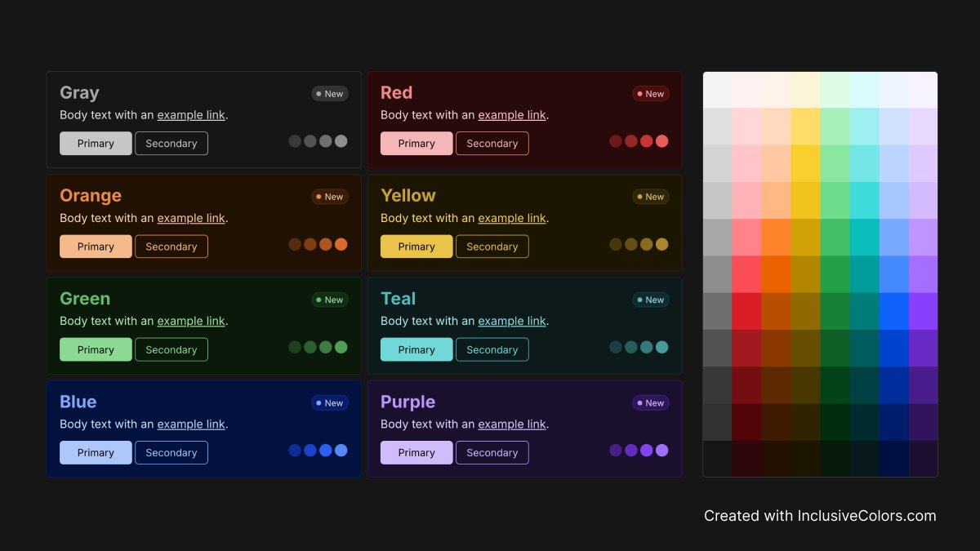Viewport: 980px width, 551px height.
Task: Click the "Green" card heading
Action: pyautogui.click(x=85, y=298)
